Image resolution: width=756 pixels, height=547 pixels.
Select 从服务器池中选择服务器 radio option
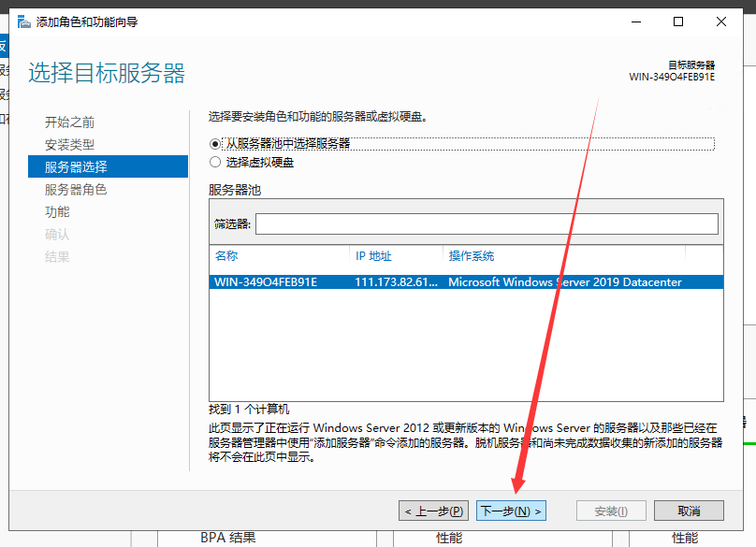coord(216,144)
